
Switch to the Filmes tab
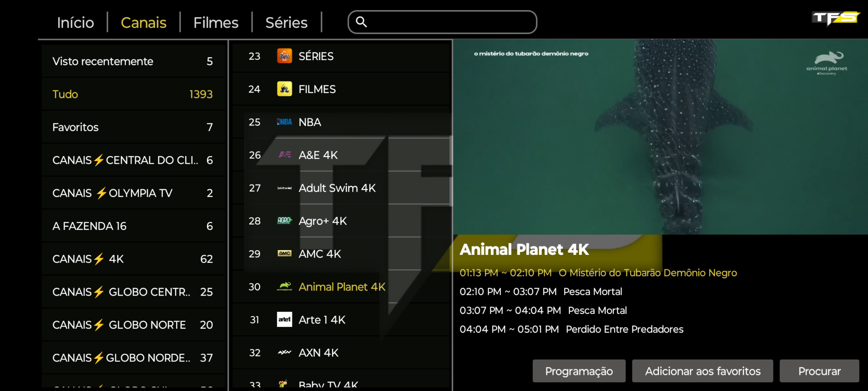216,22
